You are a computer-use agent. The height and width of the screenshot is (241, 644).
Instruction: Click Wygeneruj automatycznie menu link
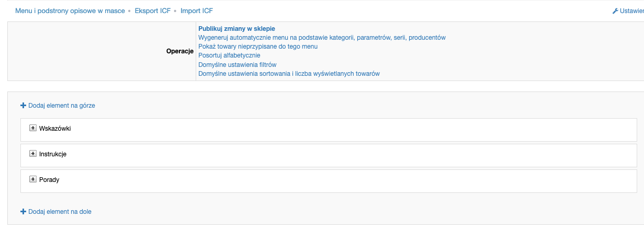[322, 38]
